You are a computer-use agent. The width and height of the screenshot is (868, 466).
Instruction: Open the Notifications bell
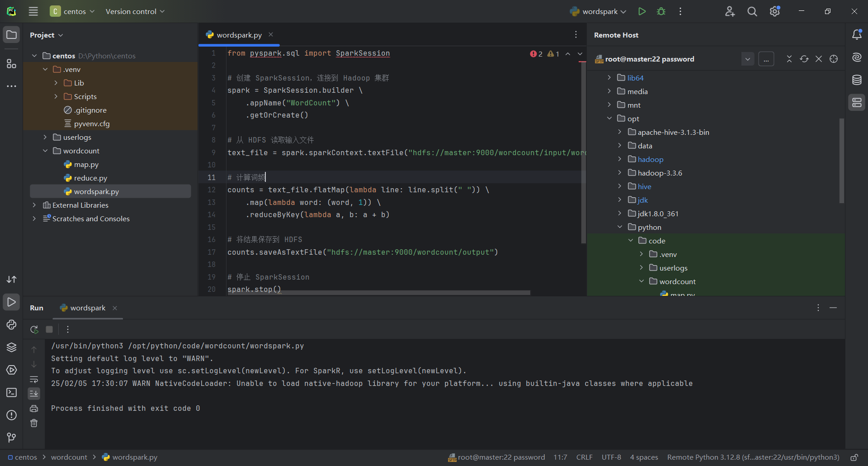coord(857,35)
